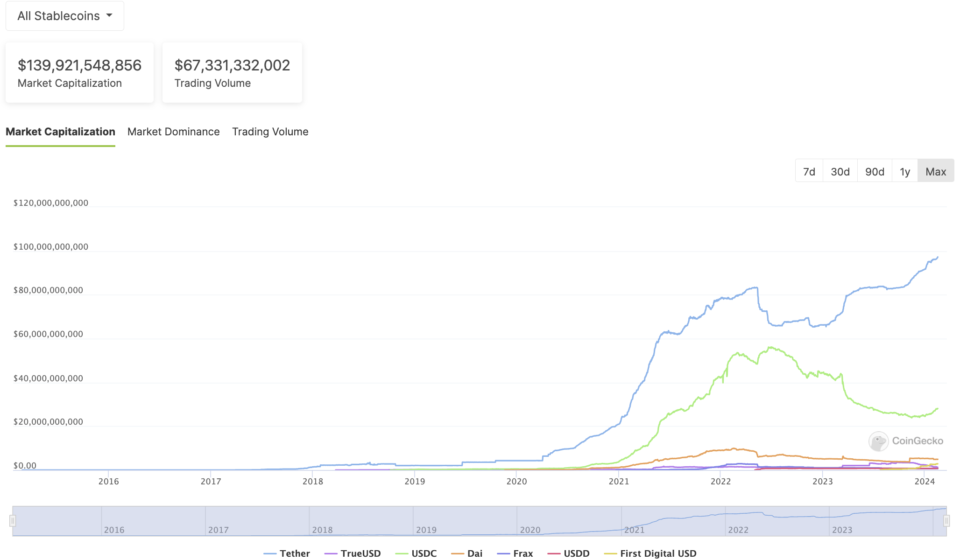This screenshot has height=560, width=960.
Task: Select the 90d time range
Action: click(875, 171)
